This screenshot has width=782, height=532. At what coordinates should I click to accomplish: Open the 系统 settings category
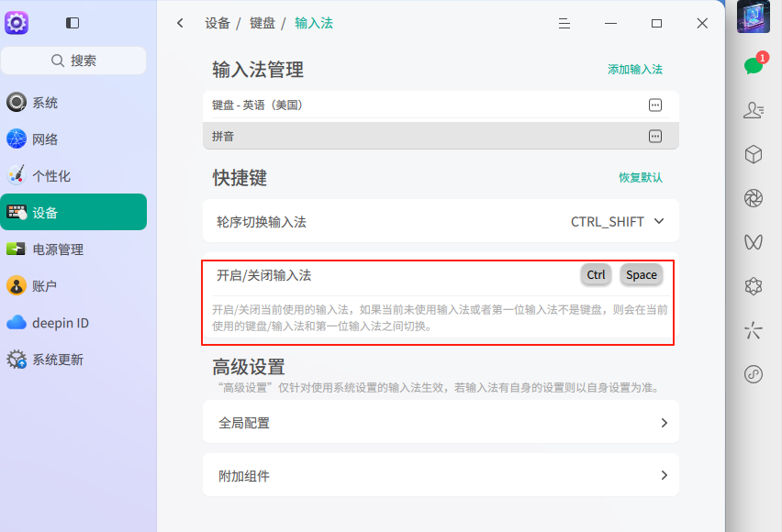coord(73,103)
